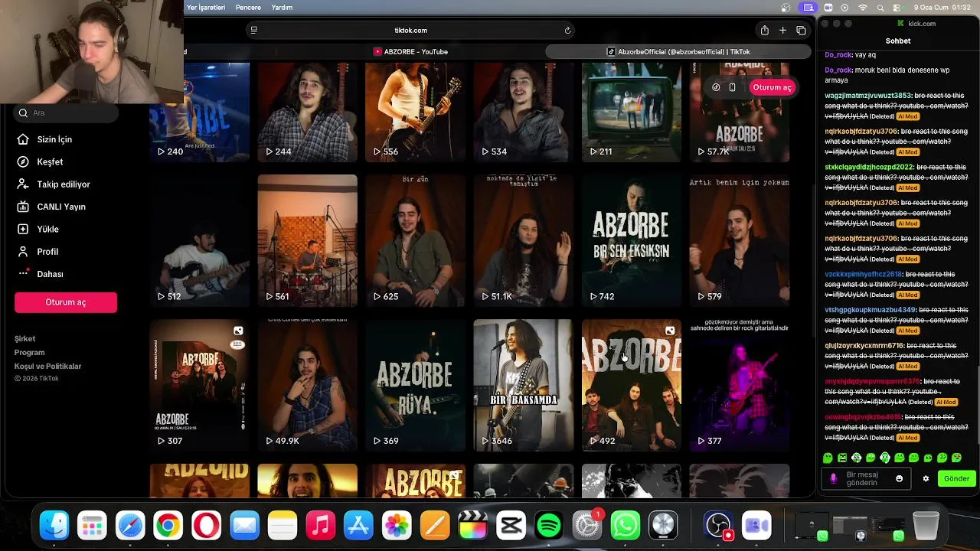Go to Takip ediliyor in TikTok sidebar

[64, 184]
